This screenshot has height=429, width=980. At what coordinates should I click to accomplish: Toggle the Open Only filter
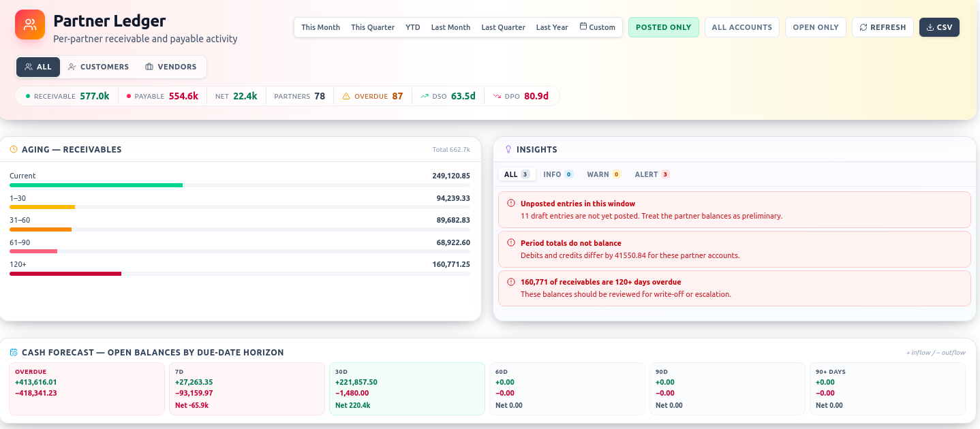pyautogui.click(x=815, y=27)
